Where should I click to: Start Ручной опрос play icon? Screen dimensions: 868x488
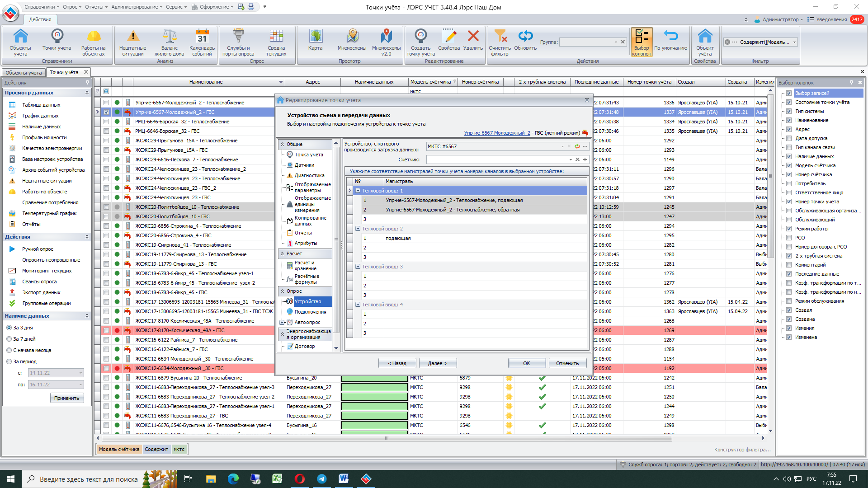coord(12,249)
